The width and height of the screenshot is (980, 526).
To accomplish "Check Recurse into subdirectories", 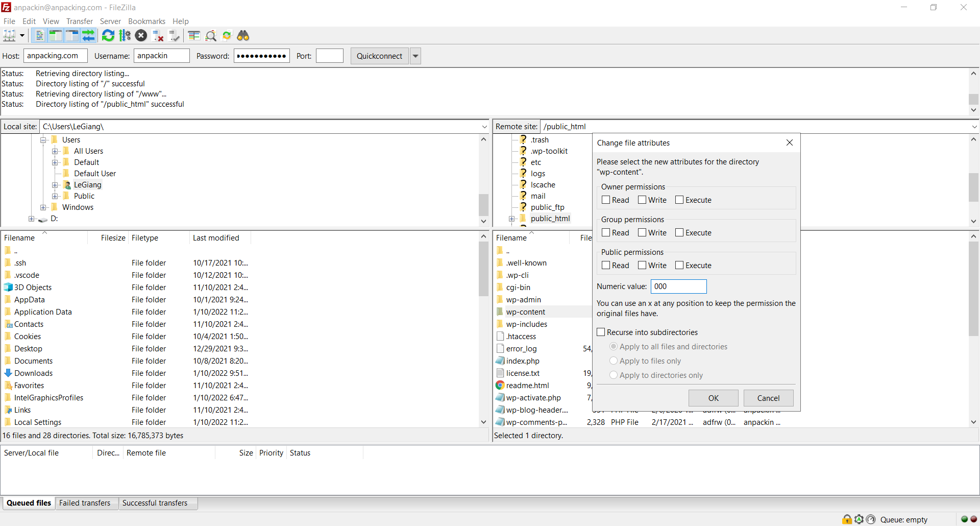I will click(x=601, y=332).
